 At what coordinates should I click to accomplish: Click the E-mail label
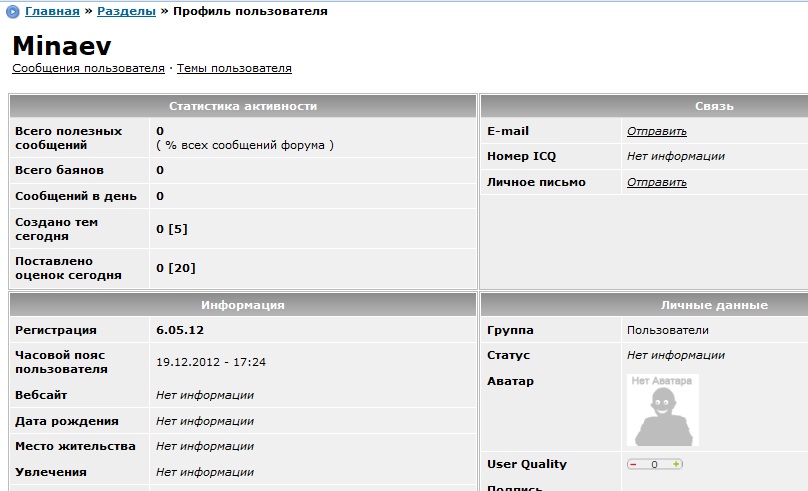click(x=508, y=131)
